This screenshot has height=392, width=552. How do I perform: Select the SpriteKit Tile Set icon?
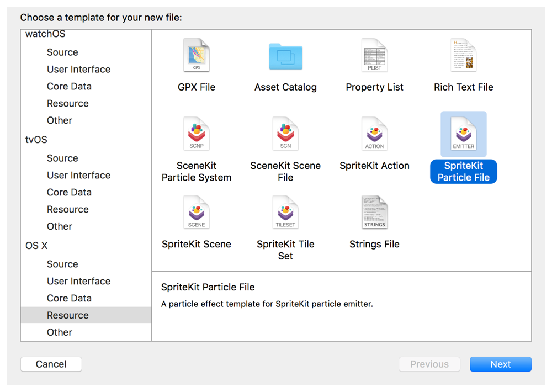coord(285,213)
